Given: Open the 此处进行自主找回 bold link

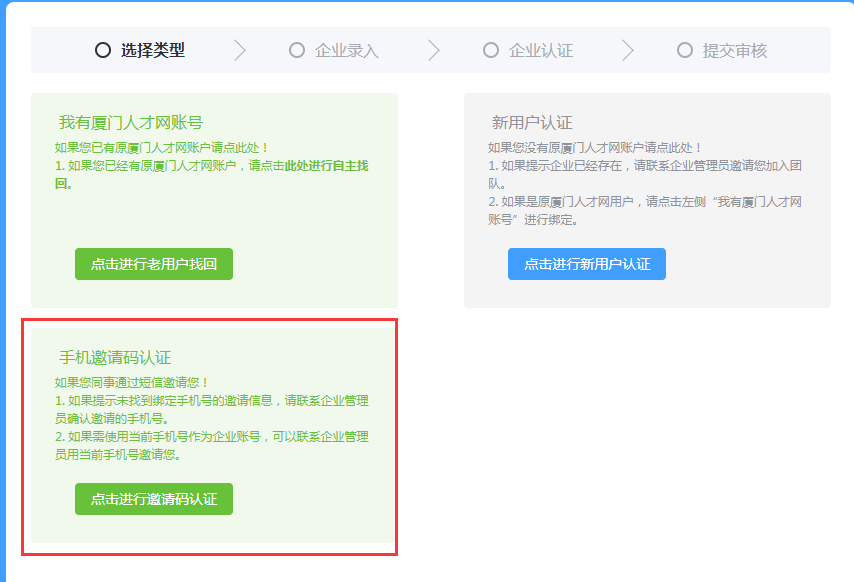Looking at the screenshot, I should tap(211, 174).
